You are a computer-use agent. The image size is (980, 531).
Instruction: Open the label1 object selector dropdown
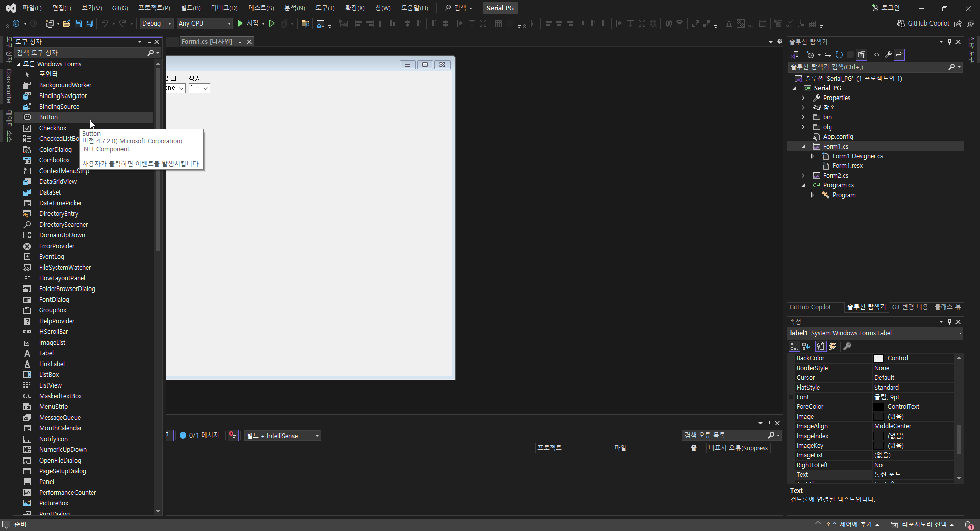pos(960,333)
